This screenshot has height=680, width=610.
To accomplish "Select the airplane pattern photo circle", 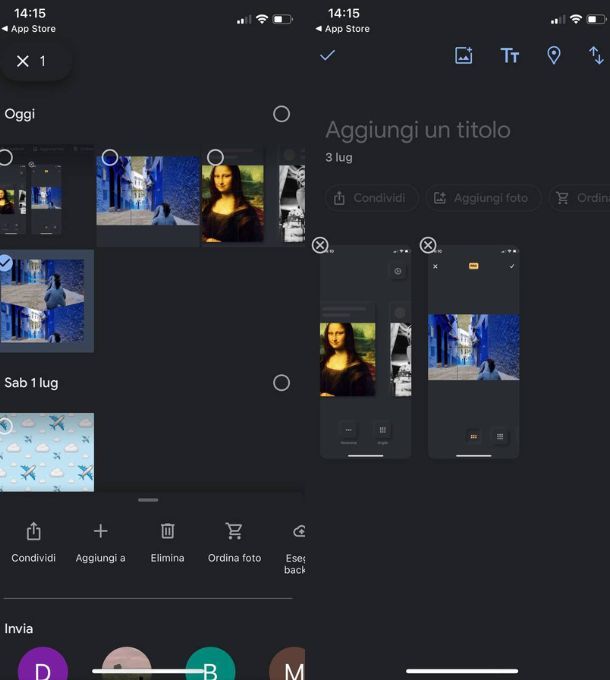I will 5,426.
